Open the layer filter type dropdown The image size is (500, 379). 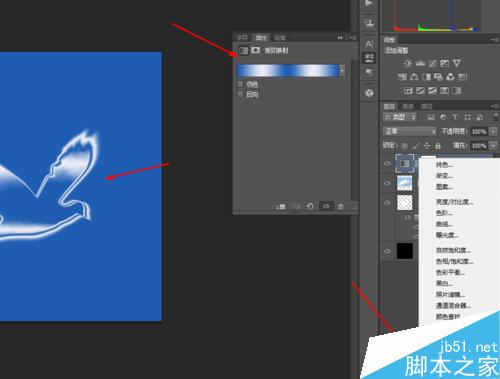pos(400,117)
